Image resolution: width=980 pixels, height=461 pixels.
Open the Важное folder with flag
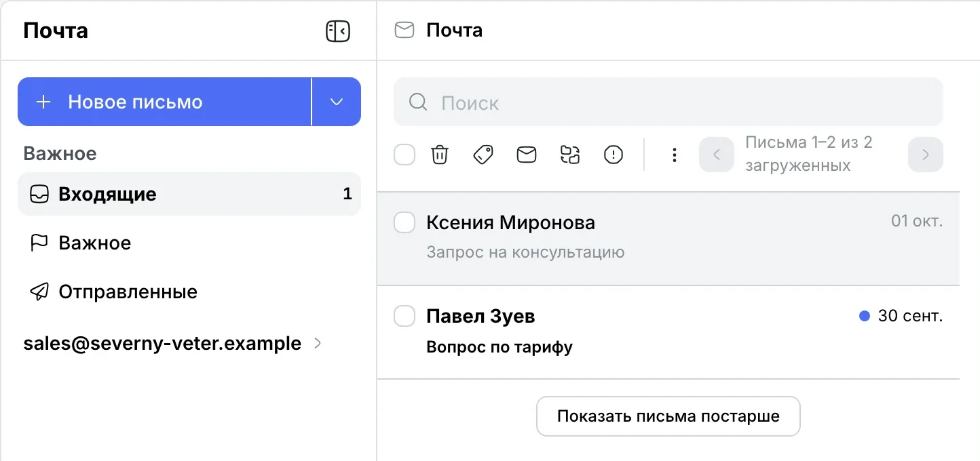pos(189,243)
